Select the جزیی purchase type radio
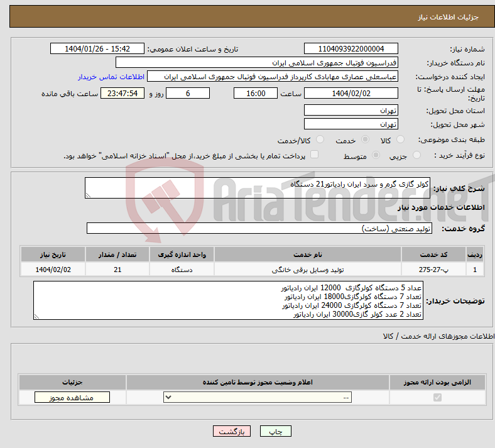 (416, 155)
